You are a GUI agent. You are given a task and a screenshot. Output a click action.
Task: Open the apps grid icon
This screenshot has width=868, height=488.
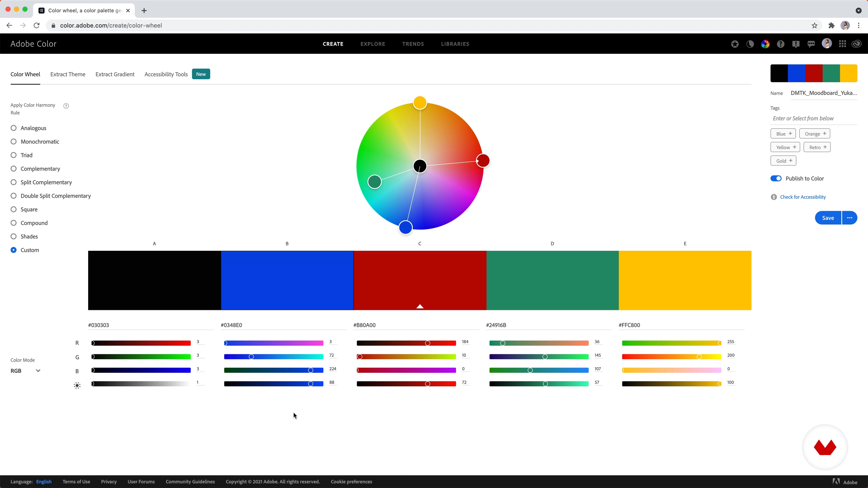click(x=842, y=44)
